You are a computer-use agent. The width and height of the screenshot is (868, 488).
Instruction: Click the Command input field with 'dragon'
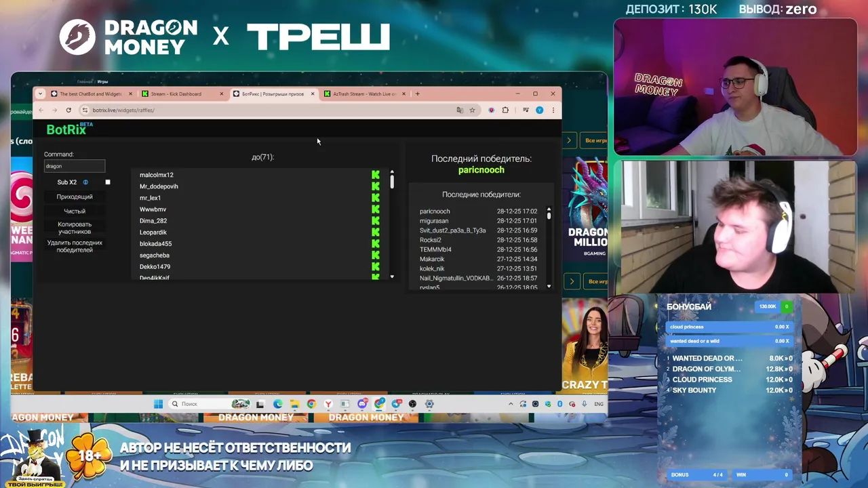click(75, 166)
